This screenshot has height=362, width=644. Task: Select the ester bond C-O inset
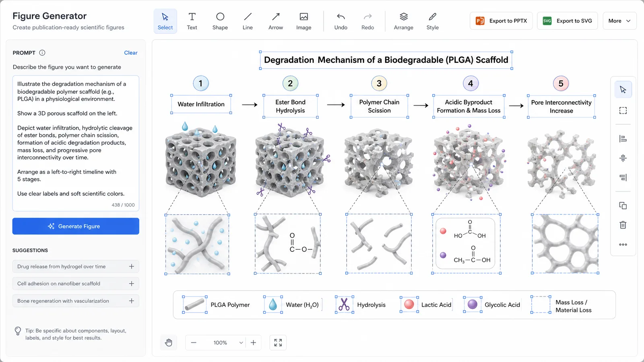click(288, 244)
